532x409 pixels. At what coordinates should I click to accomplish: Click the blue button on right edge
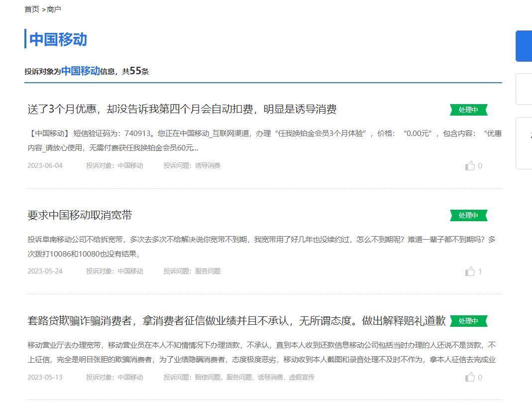[x=524, y=46]
